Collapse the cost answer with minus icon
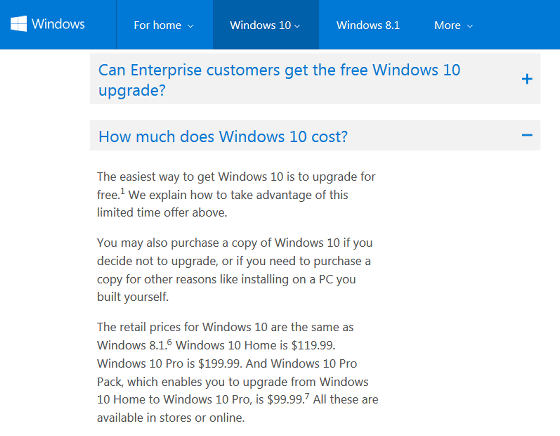Image resolution: width=560 pixels, height=436 pixels. (527, 135)
